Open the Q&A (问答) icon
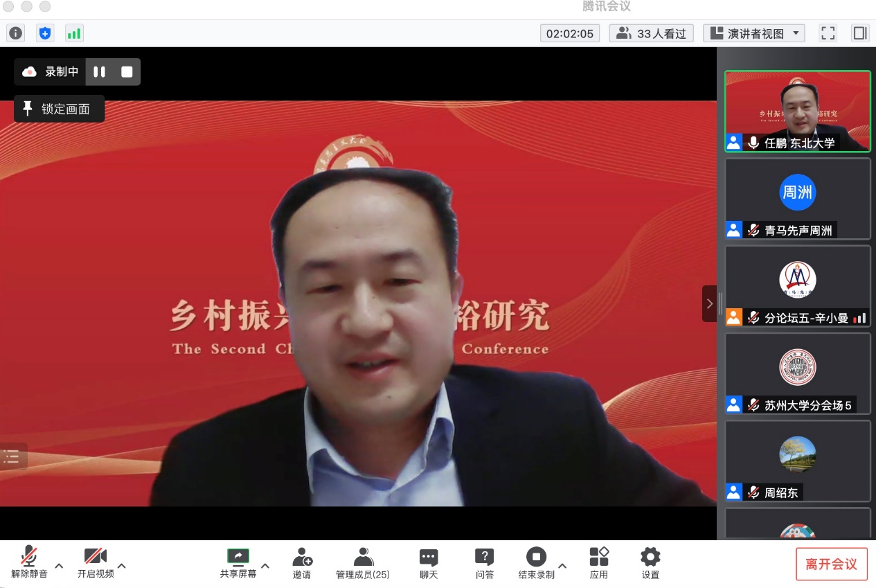The height and width of the screenshot is (588, 876). coord(485,562)
